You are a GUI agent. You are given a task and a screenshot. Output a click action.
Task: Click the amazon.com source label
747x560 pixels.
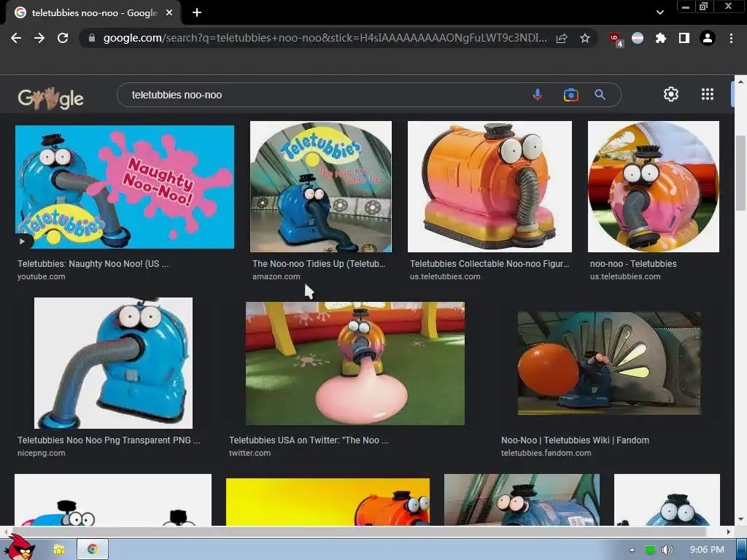click(x=276, y=276)
